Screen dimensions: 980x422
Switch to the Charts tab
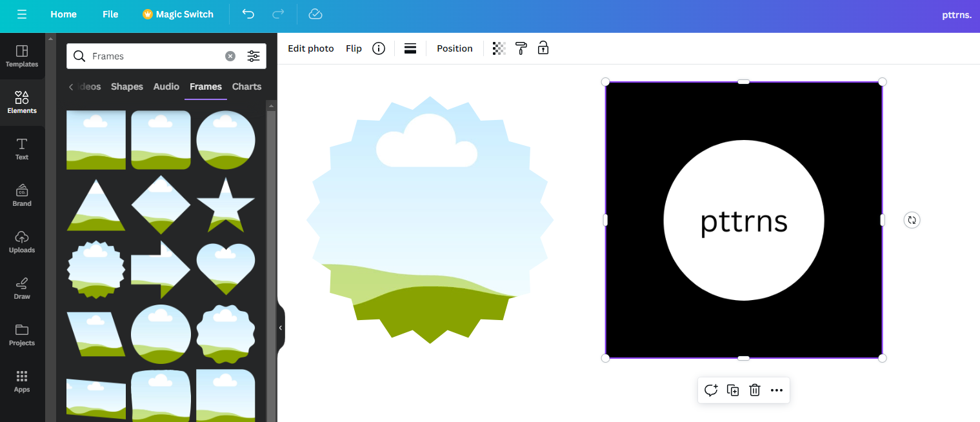point(247,86)
